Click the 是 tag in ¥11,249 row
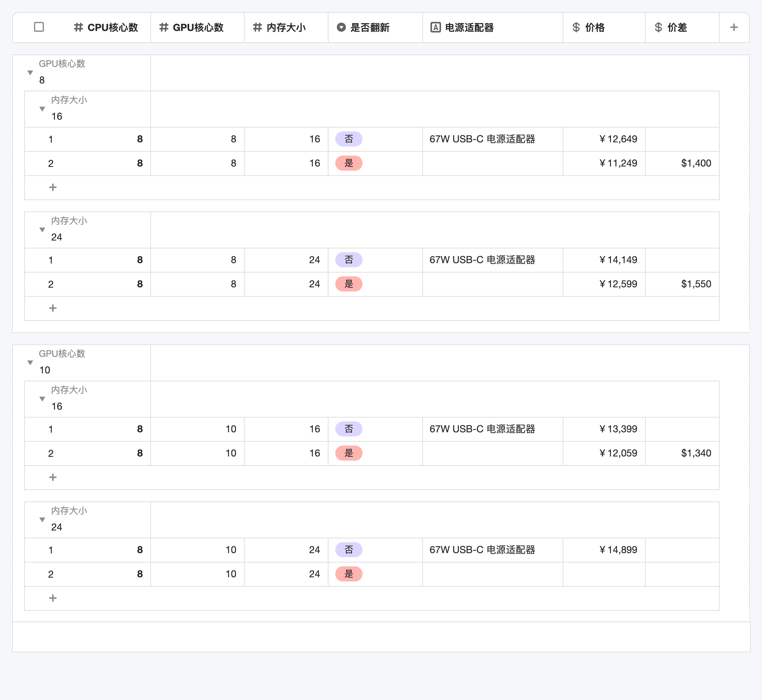 [x=349, y=163]
